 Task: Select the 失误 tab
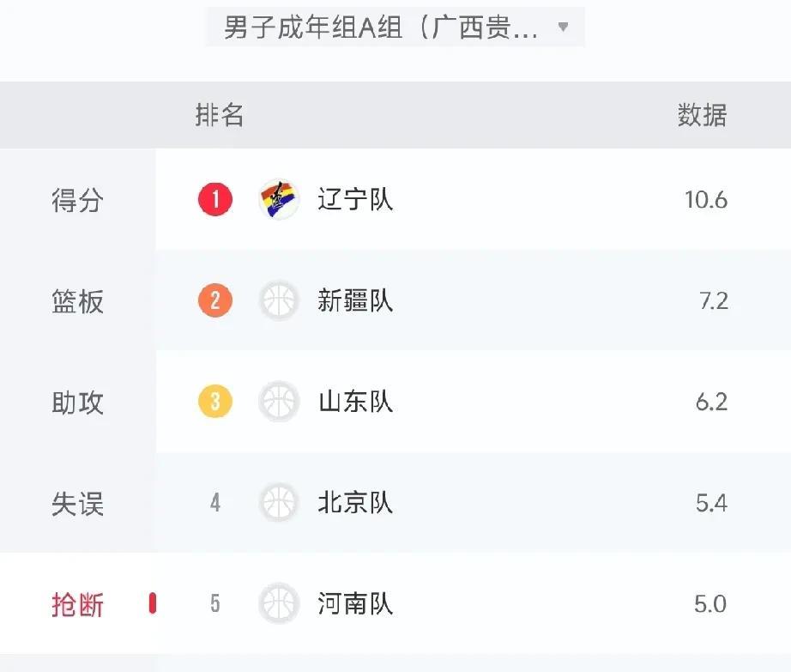click(78, 502)
